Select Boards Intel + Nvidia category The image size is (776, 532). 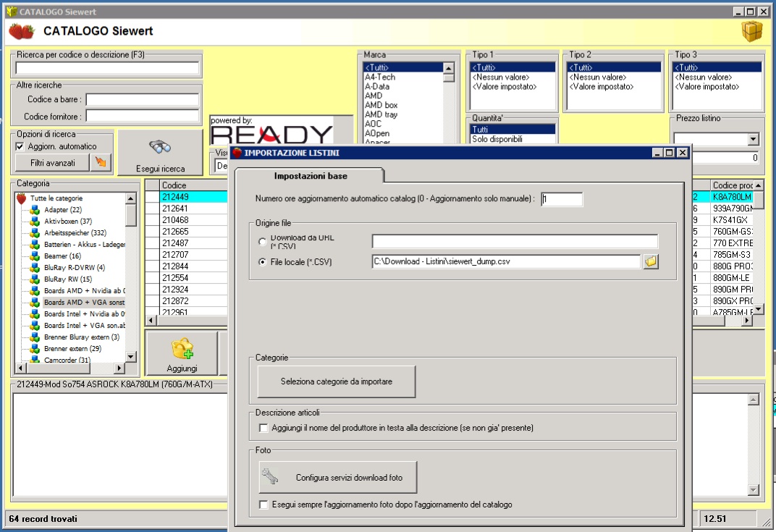(84, 313)
